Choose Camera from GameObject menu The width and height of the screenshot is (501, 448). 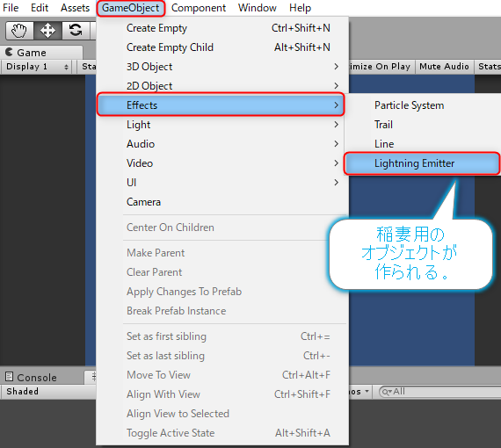(x=222, y=202)
